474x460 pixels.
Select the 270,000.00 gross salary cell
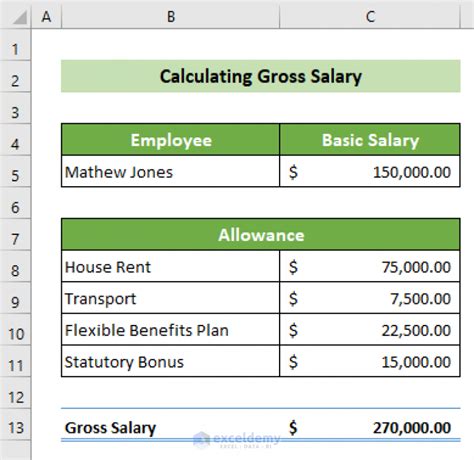(x=370, y=425)
